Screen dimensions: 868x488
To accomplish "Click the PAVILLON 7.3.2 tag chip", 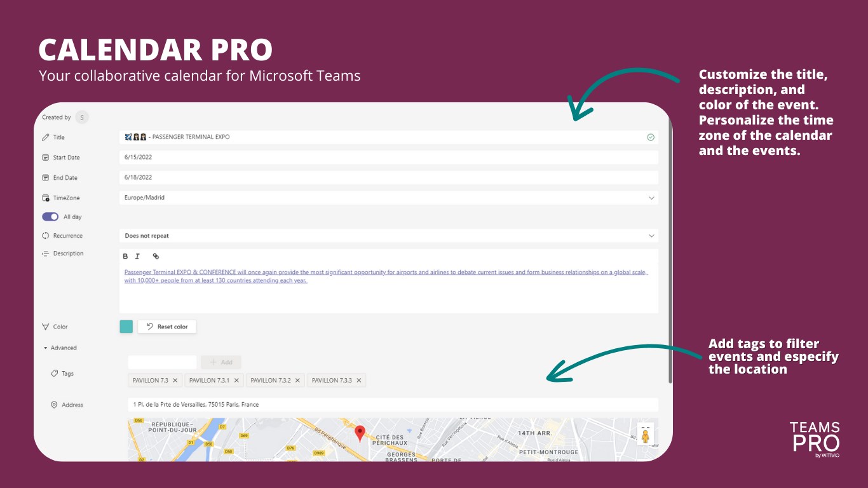I will tap(275, 381).
